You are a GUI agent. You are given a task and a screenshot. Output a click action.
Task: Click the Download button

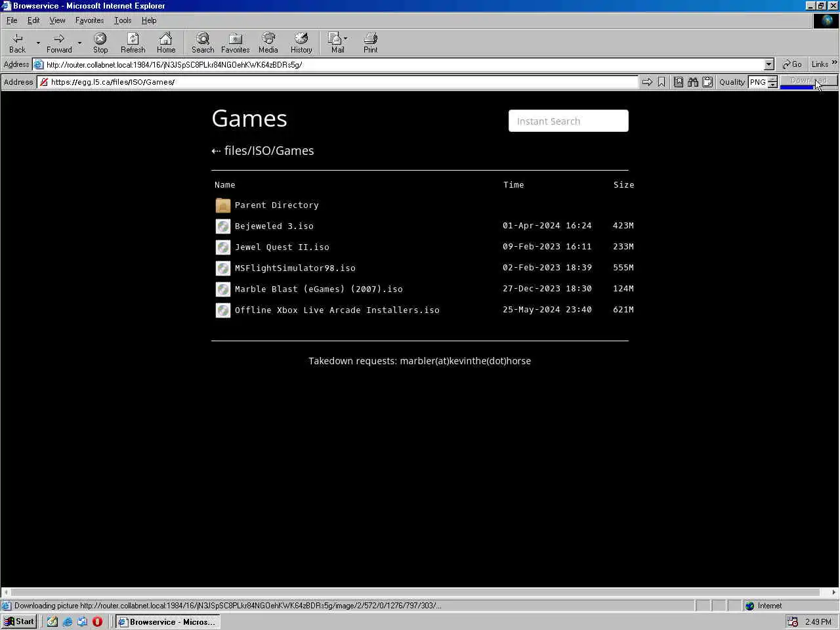tap(808, 81)
